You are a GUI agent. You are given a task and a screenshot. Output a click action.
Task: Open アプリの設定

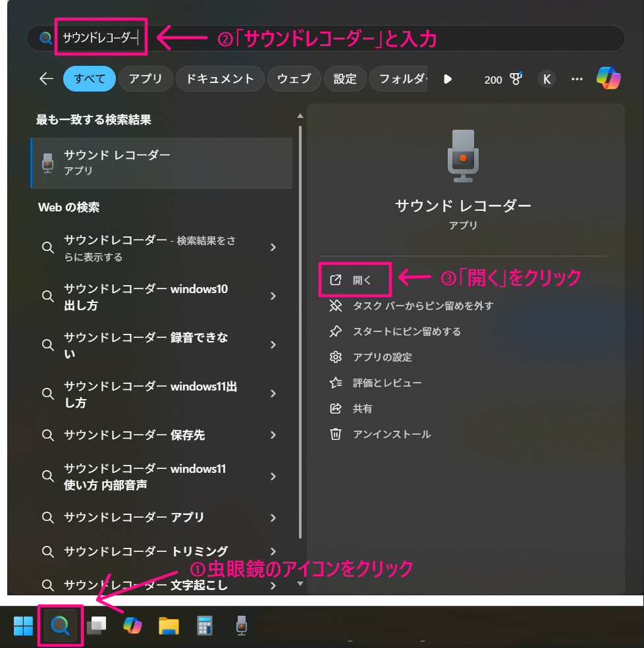[x=370, y=357]
